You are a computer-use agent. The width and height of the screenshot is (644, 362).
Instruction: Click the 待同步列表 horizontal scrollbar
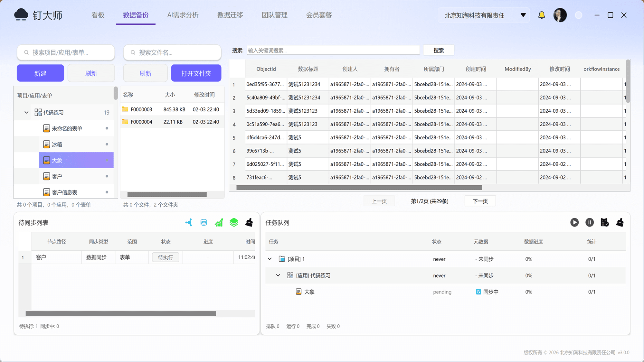121,313
